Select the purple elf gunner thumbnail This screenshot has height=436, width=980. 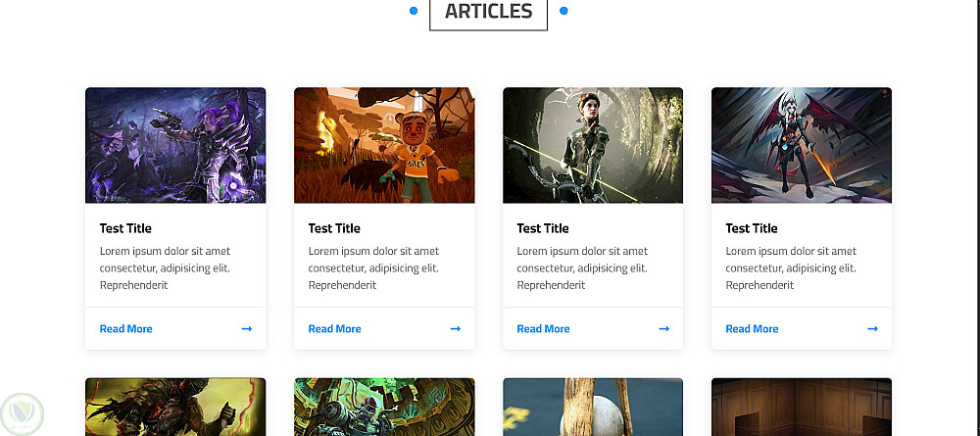175,145
